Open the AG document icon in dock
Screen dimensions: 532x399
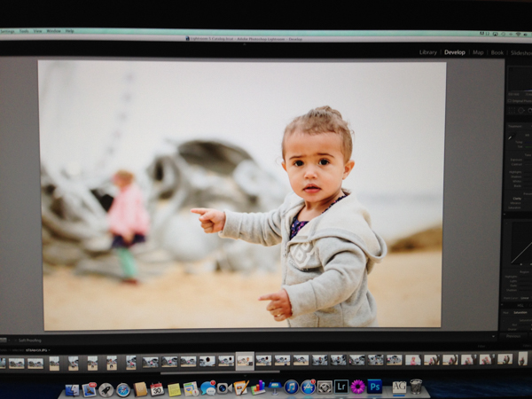point(399,387)
